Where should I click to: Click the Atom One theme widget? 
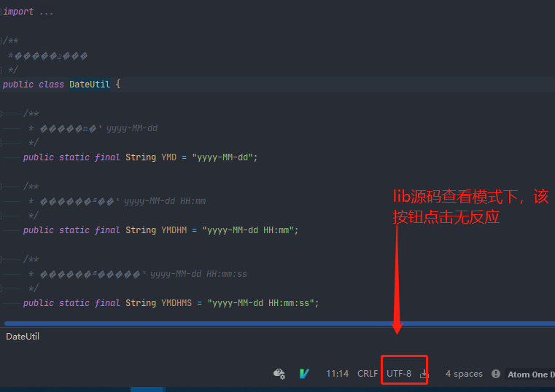[x=531, y=375]
